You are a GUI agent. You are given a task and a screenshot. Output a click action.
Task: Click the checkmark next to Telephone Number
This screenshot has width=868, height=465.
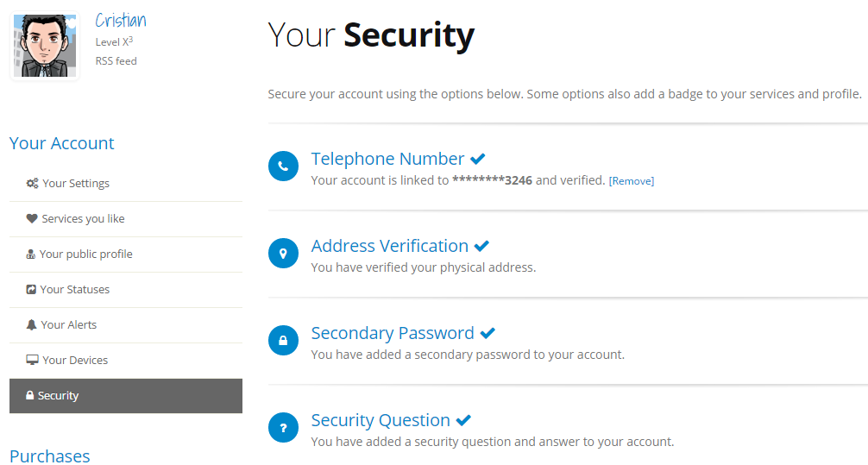(x=478, y=159)
